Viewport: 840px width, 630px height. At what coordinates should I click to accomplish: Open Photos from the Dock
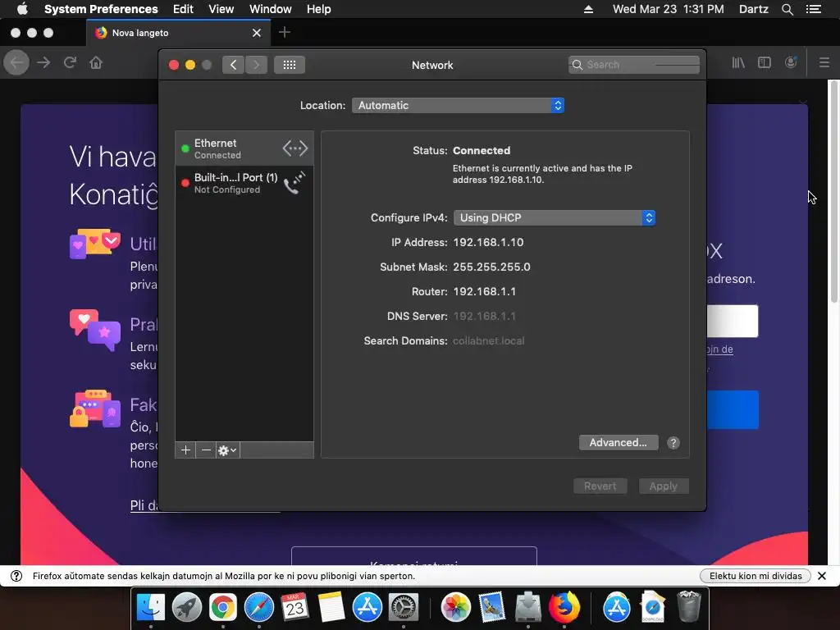455,607
